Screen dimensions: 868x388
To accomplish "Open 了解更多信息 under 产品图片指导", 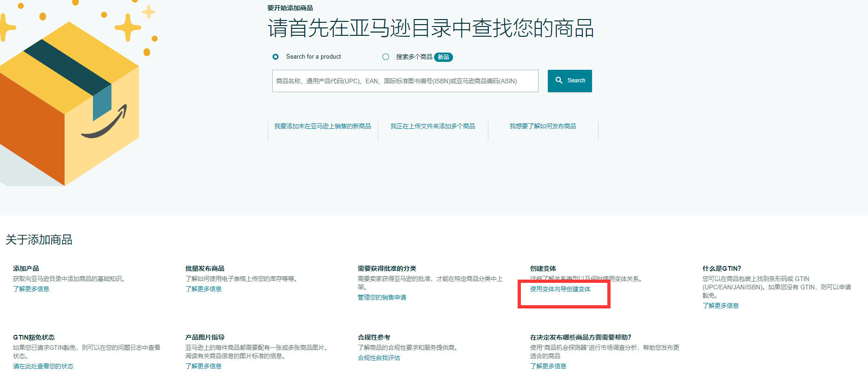I will 204,366.
